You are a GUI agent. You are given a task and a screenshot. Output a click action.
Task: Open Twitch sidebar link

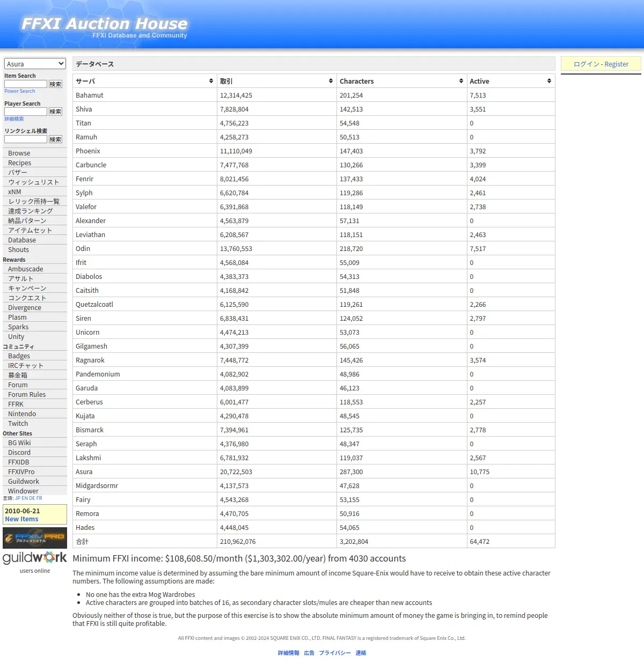click(35, 423)
